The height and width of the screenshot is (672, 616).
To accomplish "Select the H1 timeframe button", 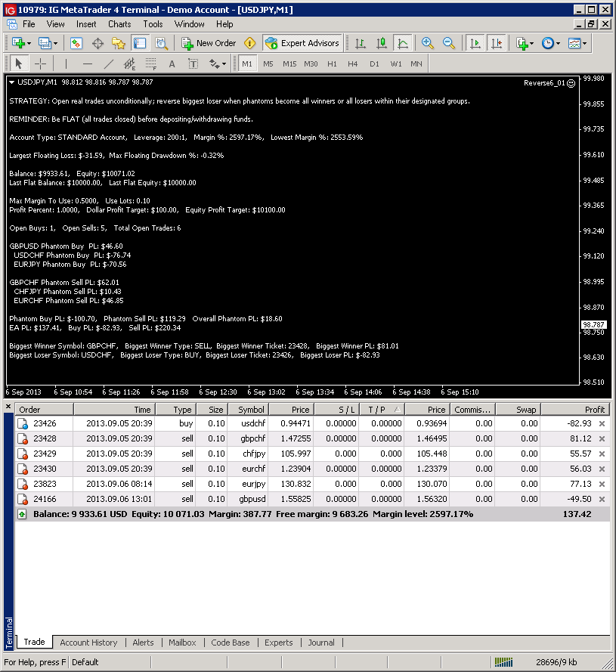I will point(332,63).
